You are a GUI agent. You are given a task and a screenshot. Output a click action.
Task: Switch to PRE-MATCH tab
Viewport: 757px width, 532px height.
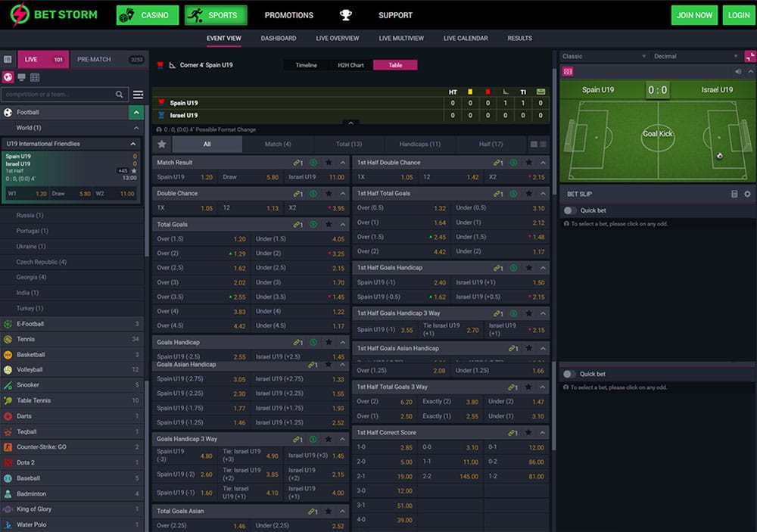coord(109,59)
